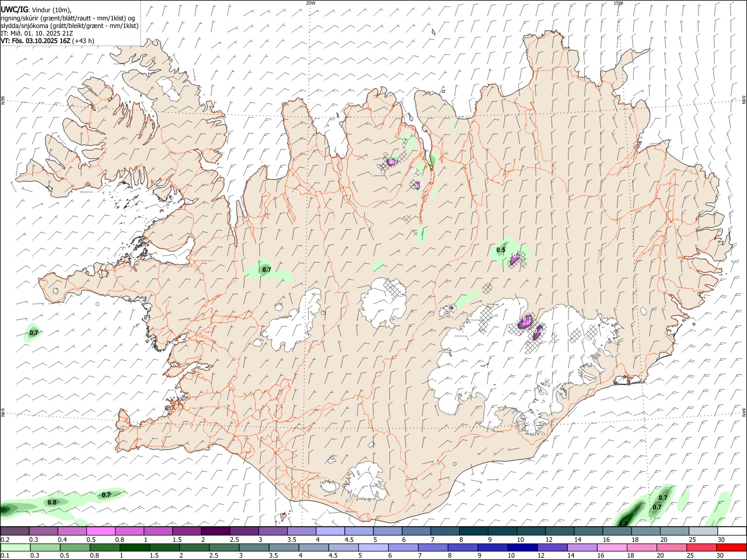This screenshot has width=747, height=560.
Task: Click the lower scale '0.1' tick label
Action: pos(5,556)
